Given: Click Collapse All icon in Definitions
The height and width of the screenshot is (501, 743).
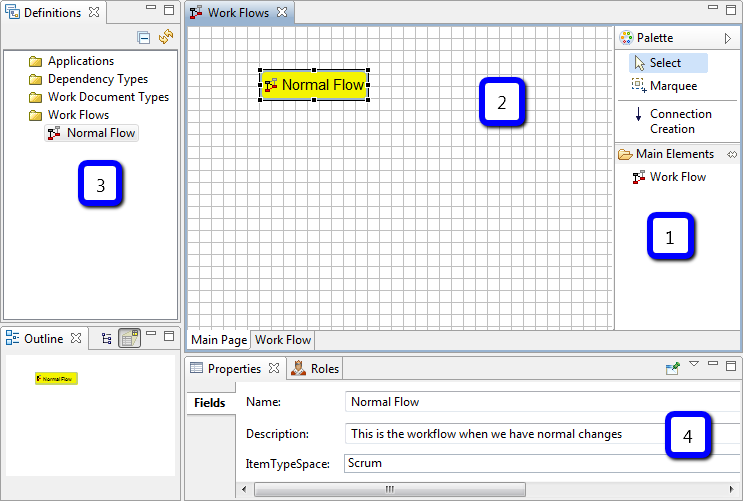Looking at the screenshot, I should [x=144, y=37].
